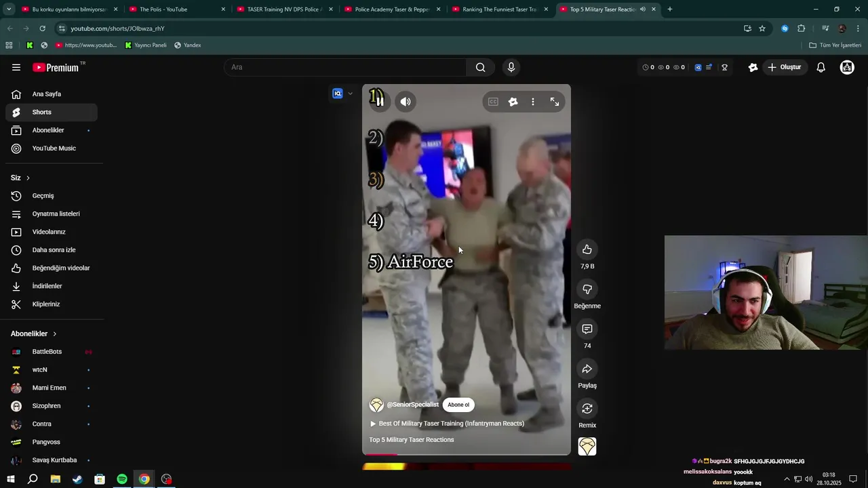Viewport: 868px width, 488px height.
Task: Enter fullscreen on the short
Action: 555,102
